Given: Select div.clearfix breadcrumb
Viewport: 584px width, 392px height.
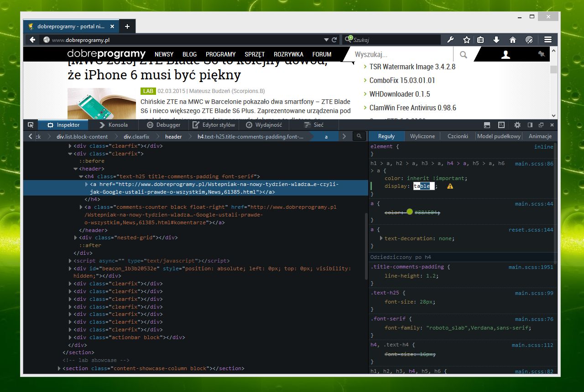Looking at the screenshot, I should 136,136.
